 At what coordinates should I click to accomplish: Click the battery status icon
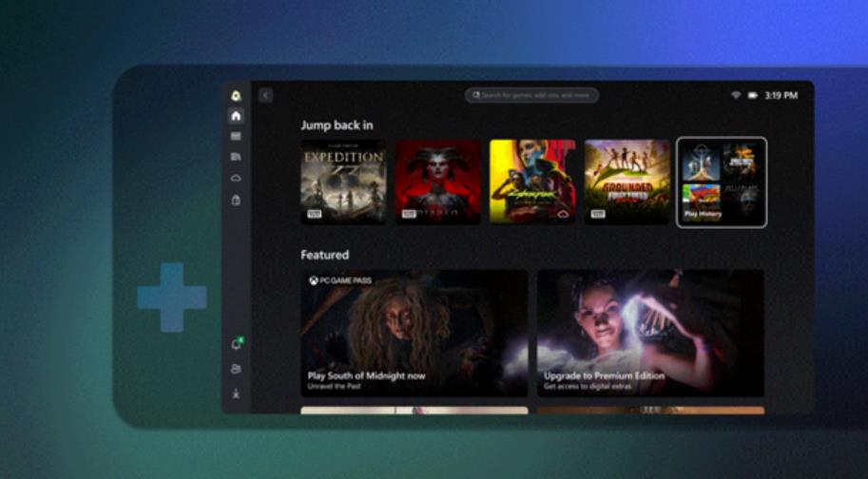[752, 95]
